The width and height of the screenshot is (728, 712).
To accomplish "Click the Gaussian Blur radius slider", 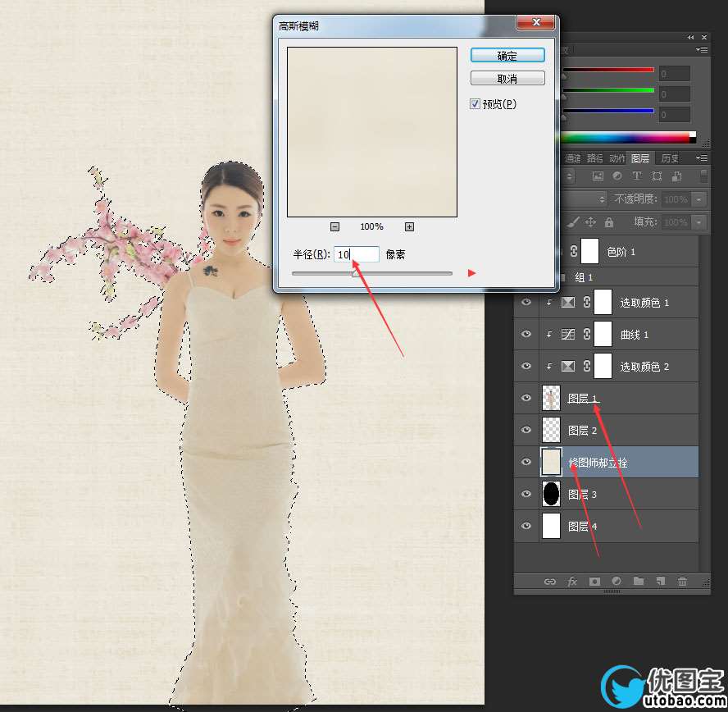I will pos(372,273).
